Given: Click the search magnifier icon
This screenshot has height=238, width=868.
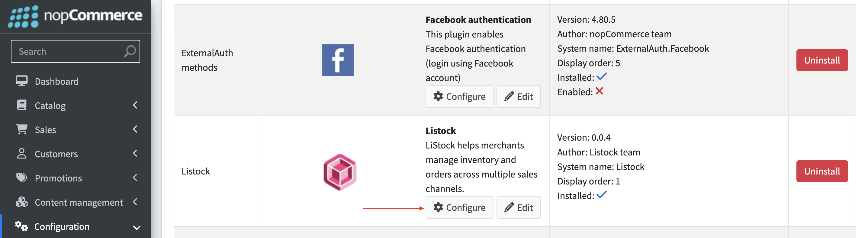Looking at the screenshot, I should tap(130, 51).
